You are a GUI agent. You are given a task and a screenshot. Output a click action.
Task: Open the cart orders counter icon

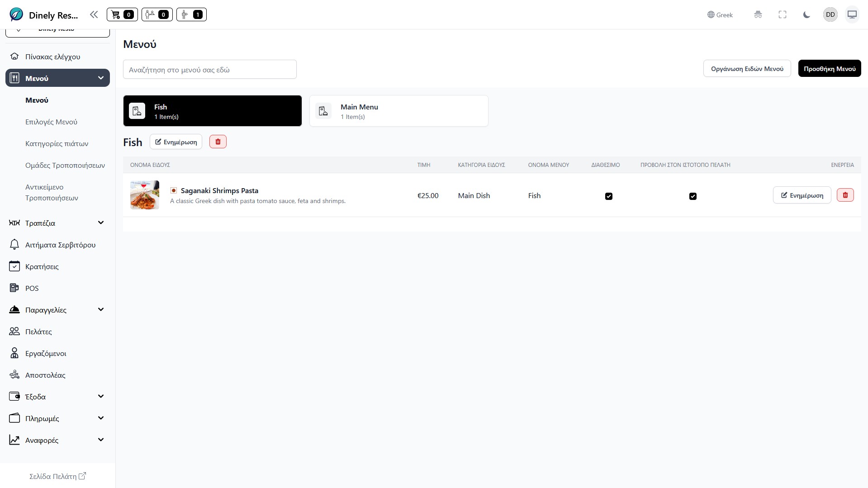click(122, 14)
